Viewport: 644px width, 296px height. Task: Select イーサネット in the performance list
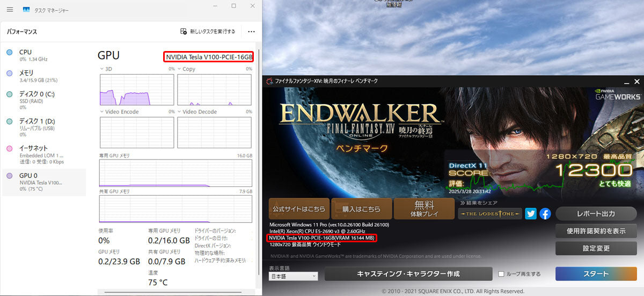[44, 155]
